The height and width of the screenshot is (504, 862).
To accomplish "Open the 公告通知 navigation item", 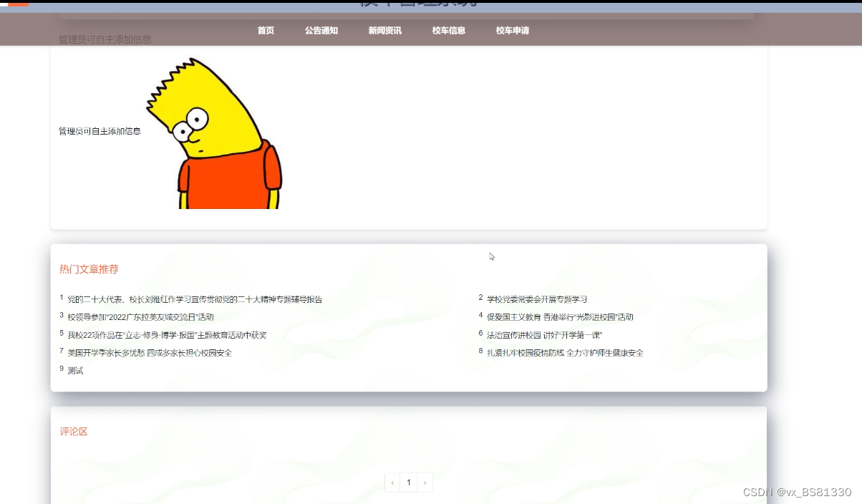I will click(321, 31).
